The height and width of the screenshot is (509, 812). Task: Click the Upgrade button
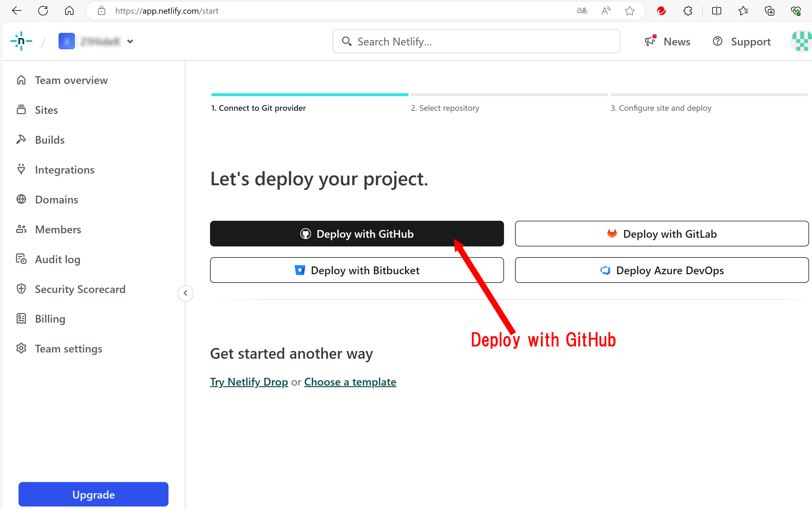click(93, 494)
